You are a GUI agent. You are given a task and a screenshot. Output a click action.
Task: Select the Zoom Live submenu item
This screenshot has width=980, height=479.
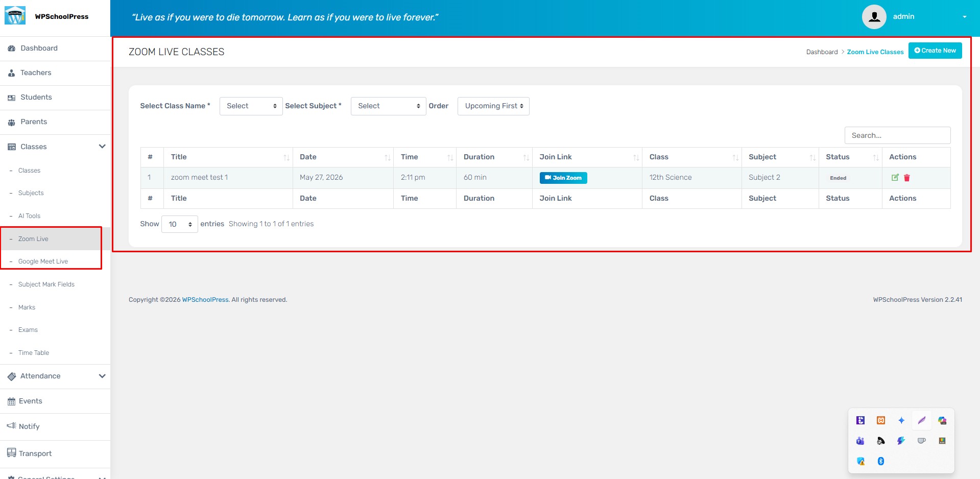tap(33, 239)
